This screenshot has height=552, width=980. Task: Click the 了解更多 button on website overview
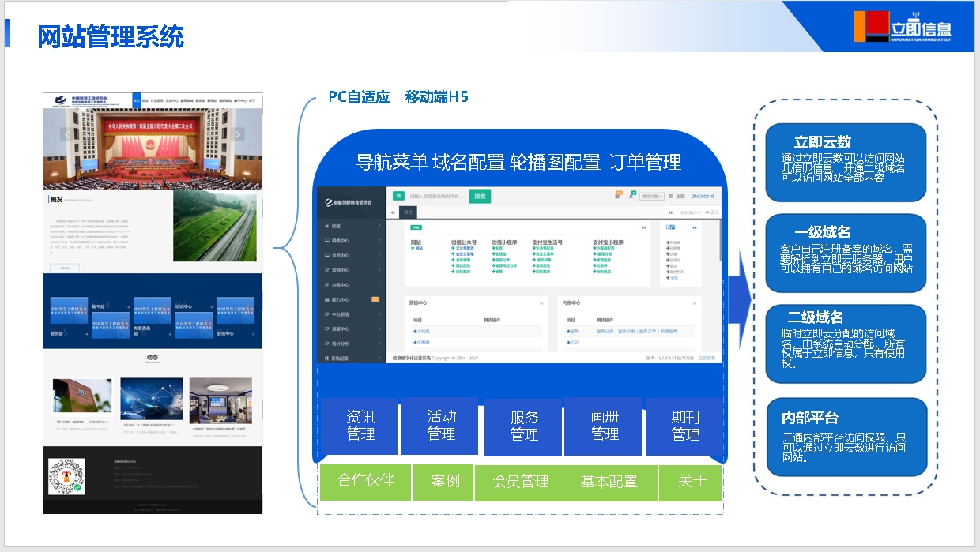pos(65,268)
